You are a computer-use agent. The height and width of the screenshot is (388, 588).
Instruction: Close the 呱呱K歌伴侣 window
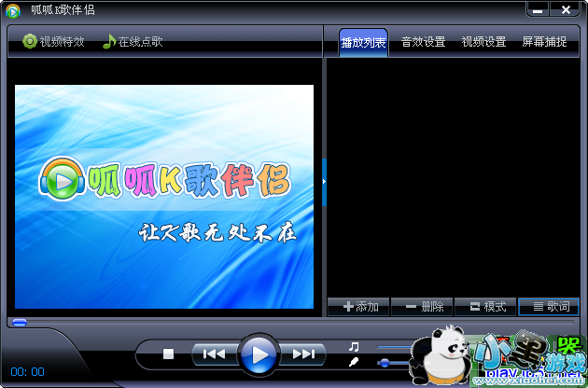(566, 9)
